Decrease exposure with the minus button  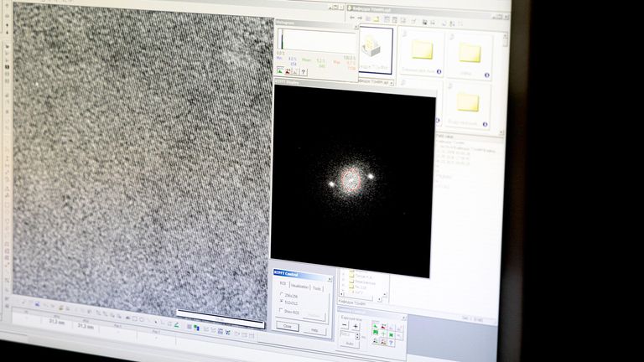coord(345,325)
